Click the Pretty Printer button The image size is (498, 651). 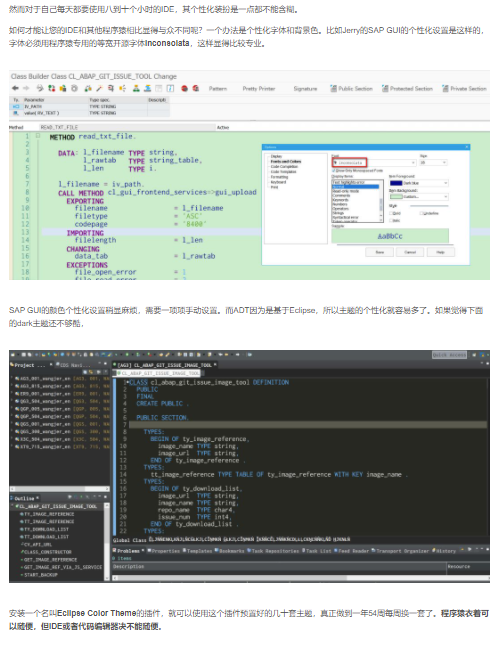tap(259, 88)
